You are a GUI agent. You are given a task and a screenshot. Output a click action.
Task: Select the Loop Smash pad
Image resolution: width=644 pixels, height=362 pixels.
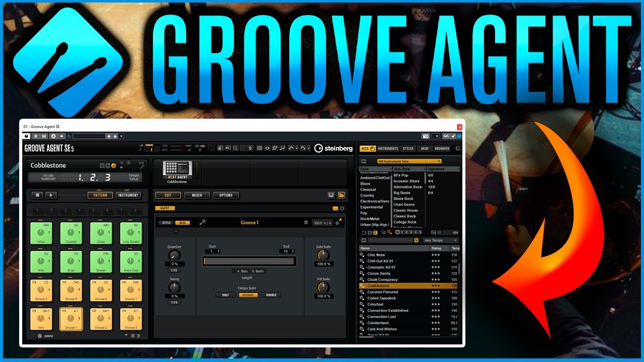(130, 233)
